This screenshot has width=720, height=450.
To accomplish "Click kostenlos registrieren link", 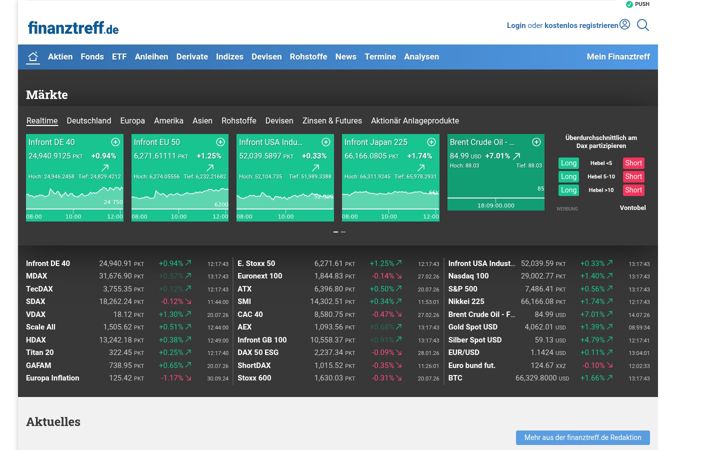I will point(581,26).
